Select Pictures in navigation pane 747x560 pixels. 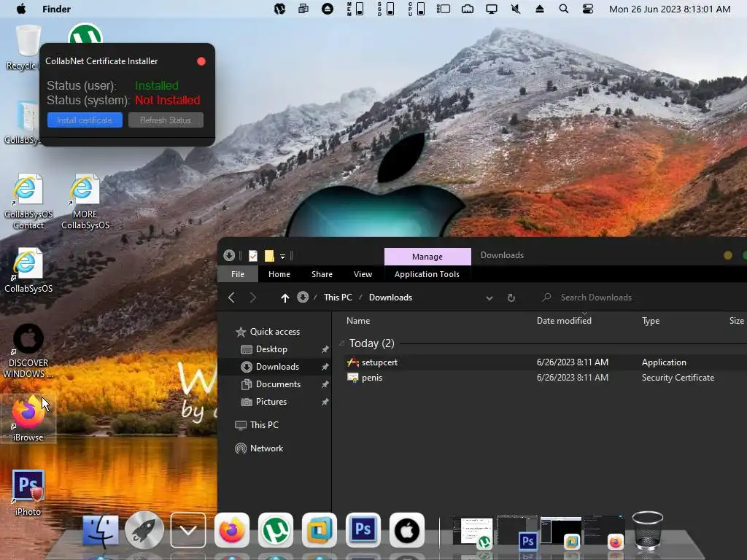[x=271, y=402]
